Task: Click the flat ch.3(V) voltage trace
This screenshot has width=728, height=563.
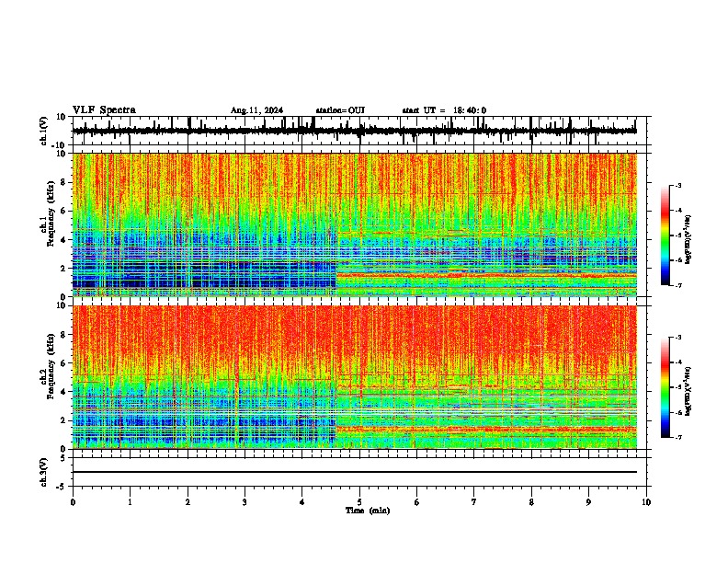Action: coord(355,472)
